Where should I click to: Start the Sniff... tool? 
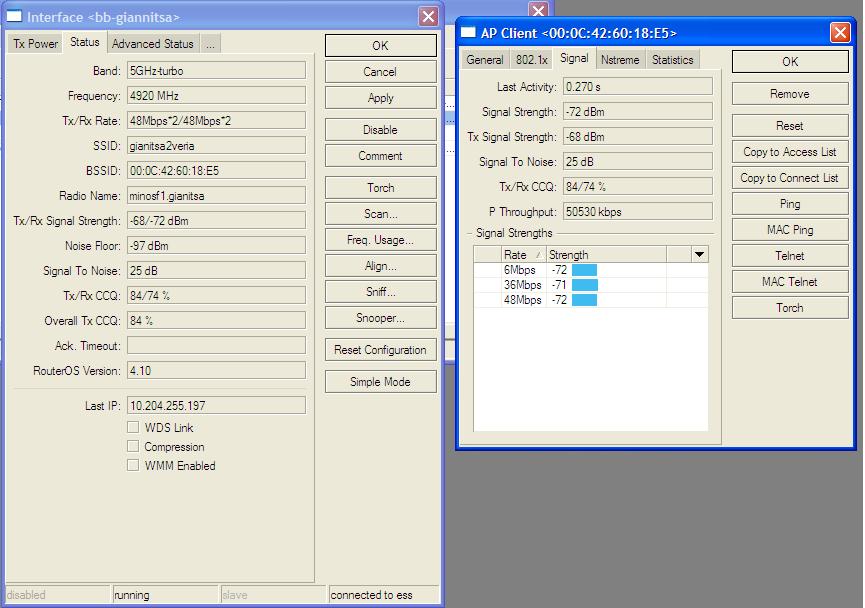coord(381,291)
